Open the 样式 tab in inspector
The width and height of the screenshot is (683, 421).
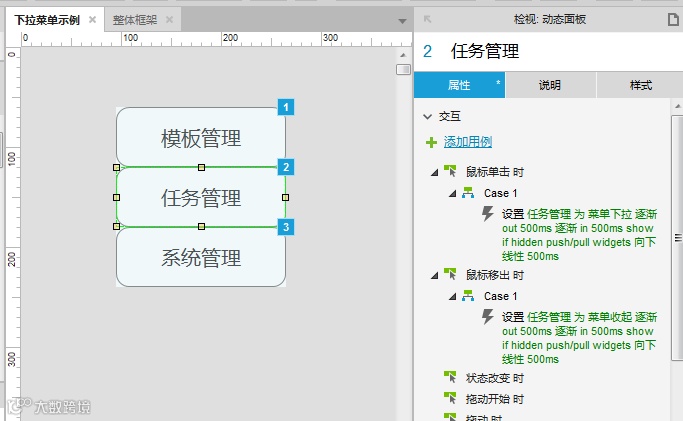coord(640,85)
